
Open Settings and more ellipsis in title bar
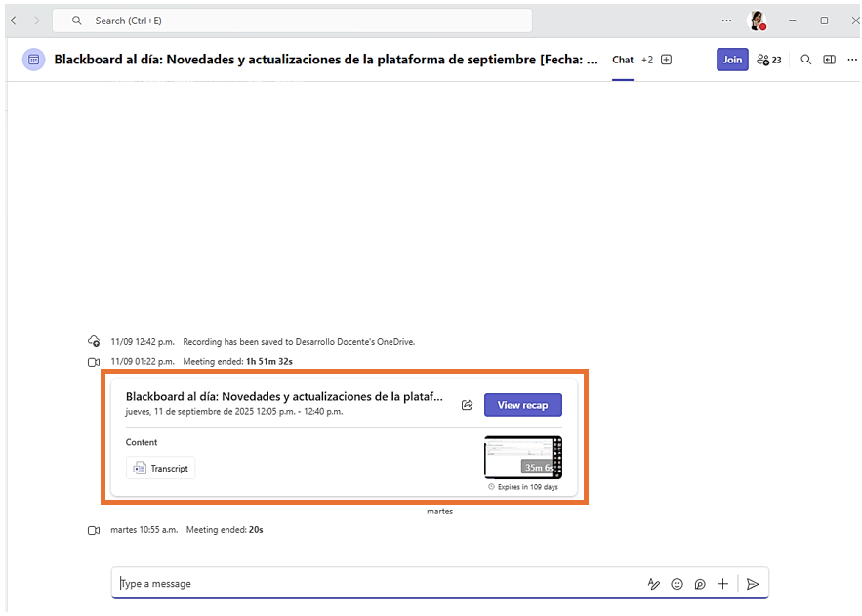pos(726,21)
